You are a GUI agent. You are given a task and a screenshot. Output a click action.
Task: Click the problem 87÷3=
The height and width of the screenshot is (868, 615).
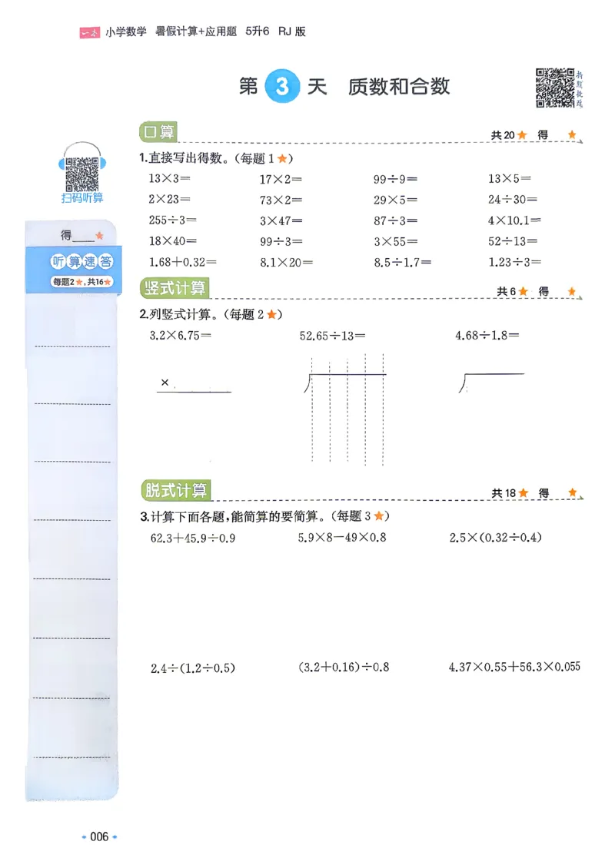(x=395, y=221)
